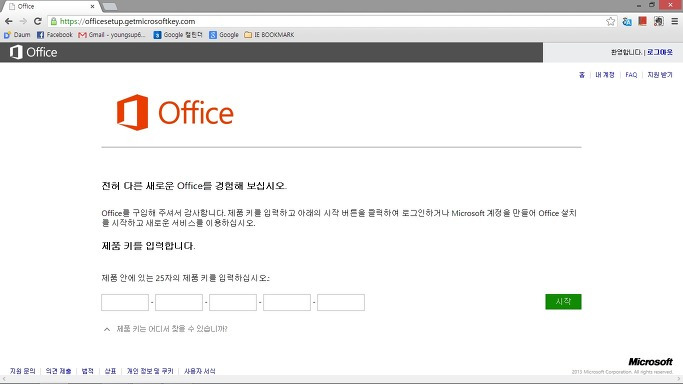Focus the second product key field
683x384 pixels.
179,303
